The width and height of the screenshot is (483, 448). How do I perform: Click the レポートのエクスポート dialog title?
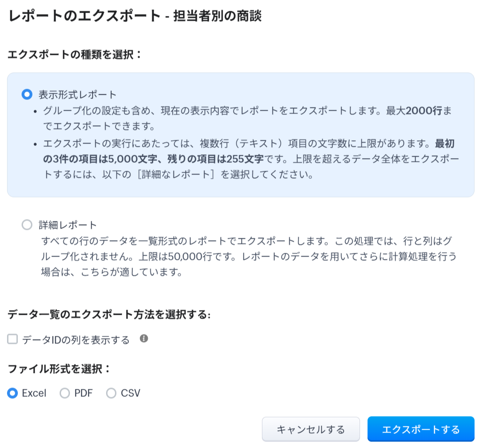coord(135,15)
